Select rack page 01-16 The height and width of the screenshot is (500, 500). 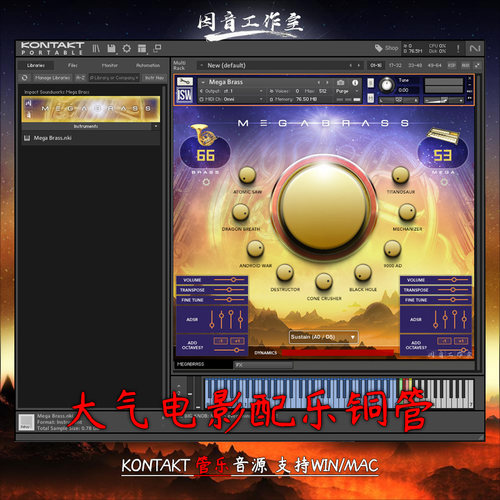point(376,65)
